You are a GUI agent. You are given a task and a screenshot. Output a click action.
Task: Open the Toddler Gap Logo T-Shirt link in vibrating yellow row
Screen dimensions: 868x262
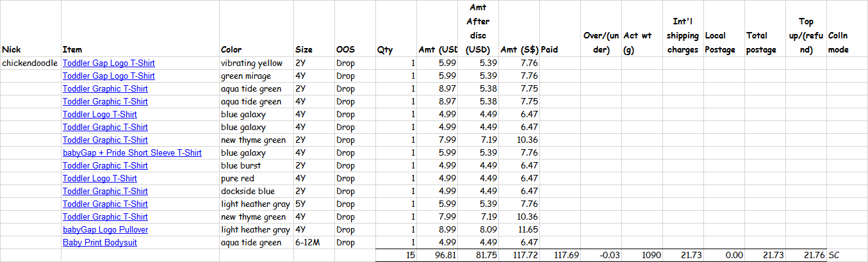108,63
